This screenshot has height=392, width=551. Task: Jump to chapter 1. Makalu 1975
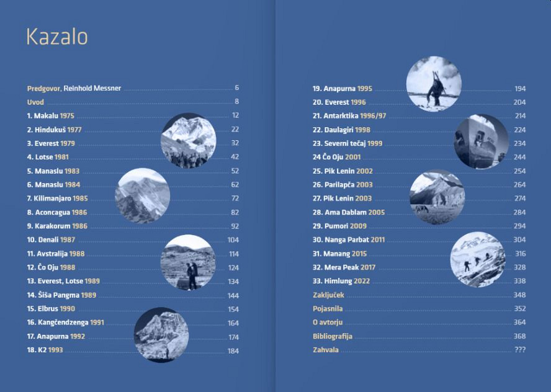pyautogui.click(x=50, y=115)
